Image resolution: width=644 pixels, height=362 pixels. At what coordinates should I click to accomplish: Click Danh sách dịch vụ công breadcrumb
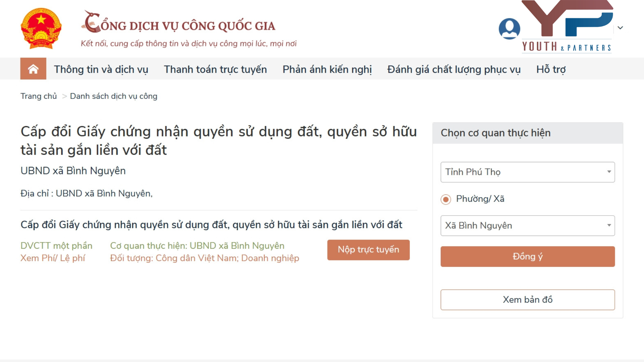(113, 96)
